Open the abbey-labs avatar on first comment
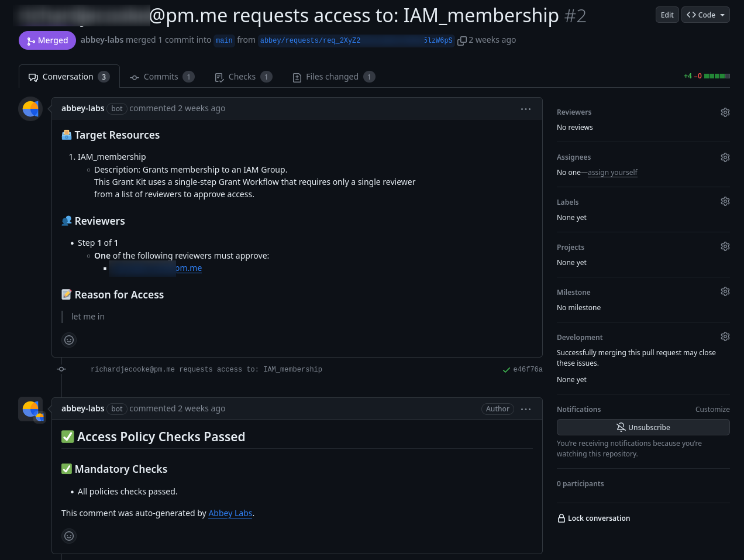Viewport: 744px width, 560px height. click(30, 109)
